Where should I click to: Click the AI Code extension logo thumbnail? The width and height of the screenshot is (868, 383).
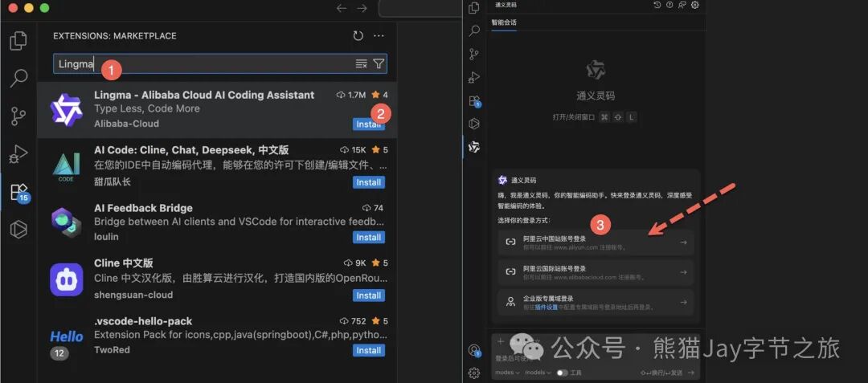pos(66,167)
